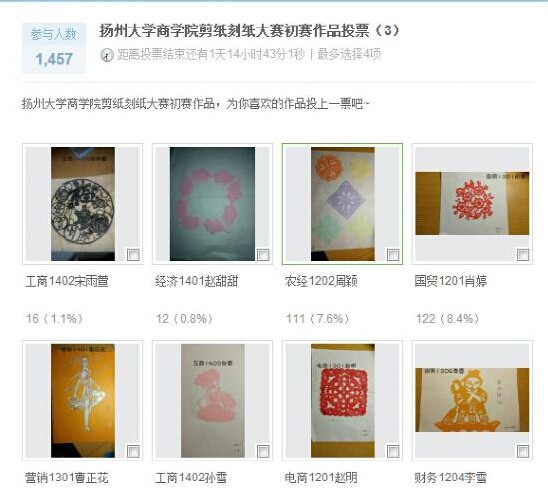The image size is (548, 496).
Task: Check the box for 工商1402宋雨萱
Action: (133, 255)
